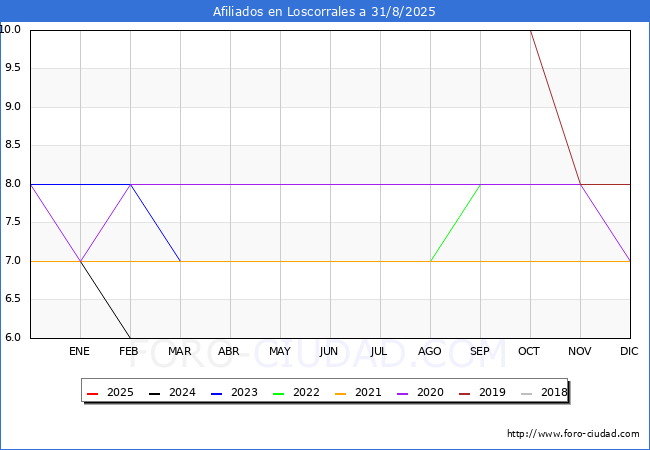Click the blue 2023 legend swatch
This screenshot has height=450, width=650.
click(x=216, y=393)
